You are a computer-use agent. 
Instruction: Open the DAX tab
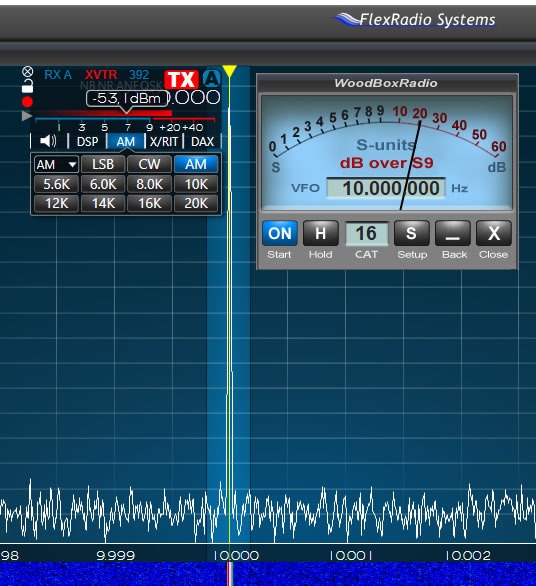[x=202, y=141]
